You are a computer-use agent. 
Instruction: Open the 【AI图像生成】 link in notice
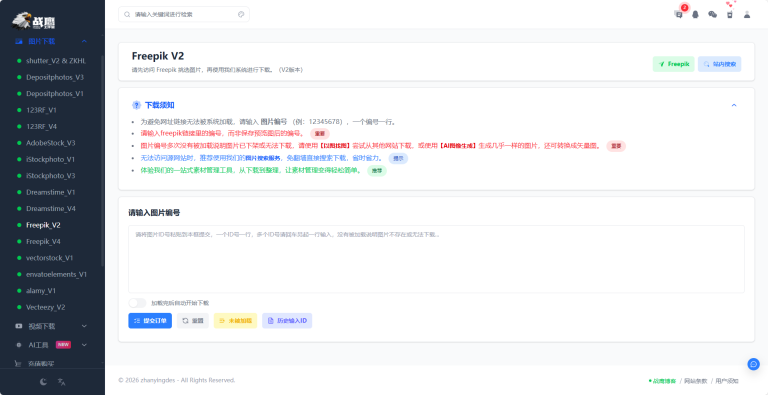point(457,146)
